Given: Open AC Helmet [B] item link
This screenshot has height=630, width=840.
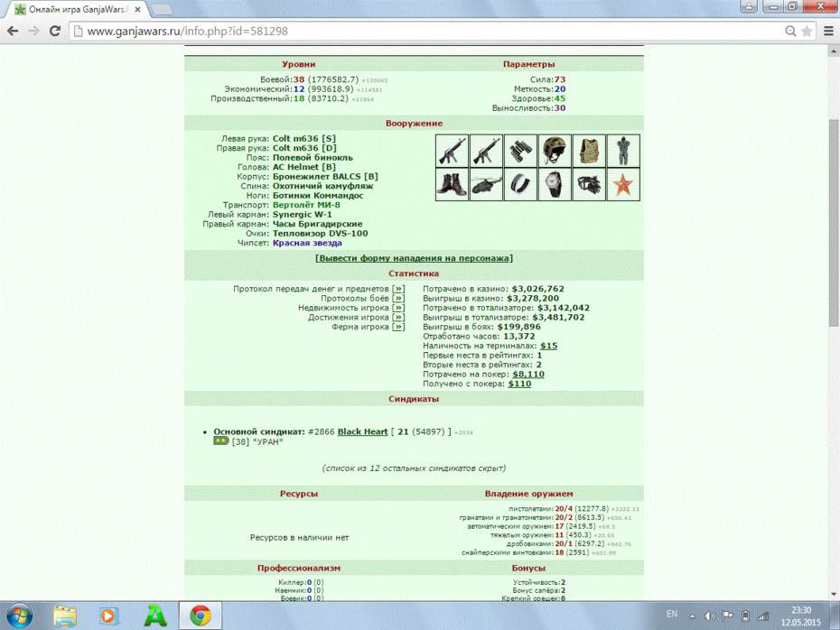Looking at the screenshot, I should (x=304, y=167).
